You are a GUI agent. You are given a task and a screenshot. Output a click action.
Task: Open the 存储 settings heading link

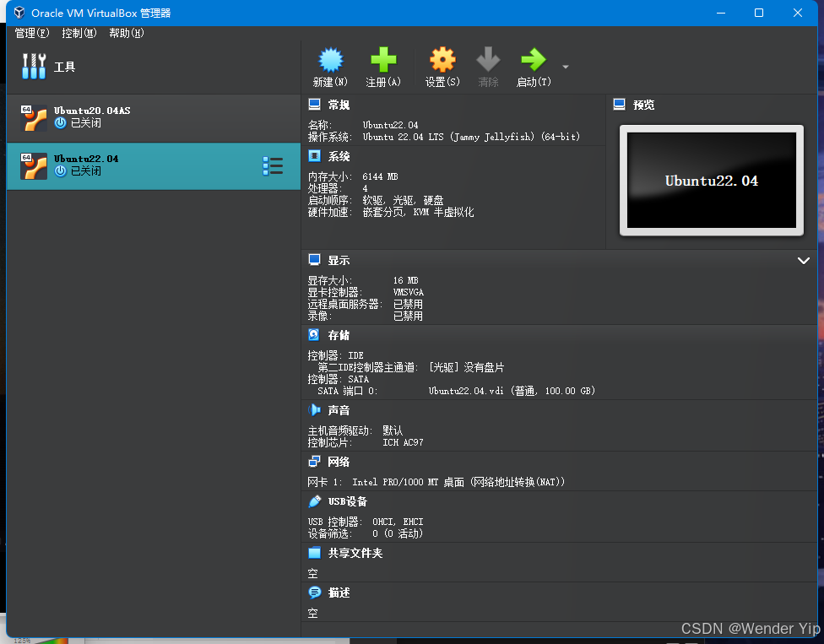click(x=339, y=335)
